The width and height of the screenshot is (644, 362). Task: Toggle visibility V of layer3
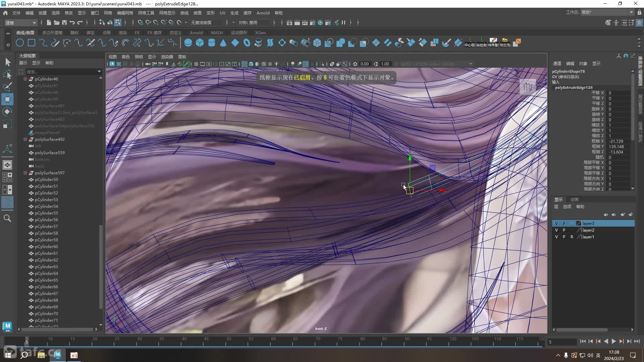tap(556, 223)
